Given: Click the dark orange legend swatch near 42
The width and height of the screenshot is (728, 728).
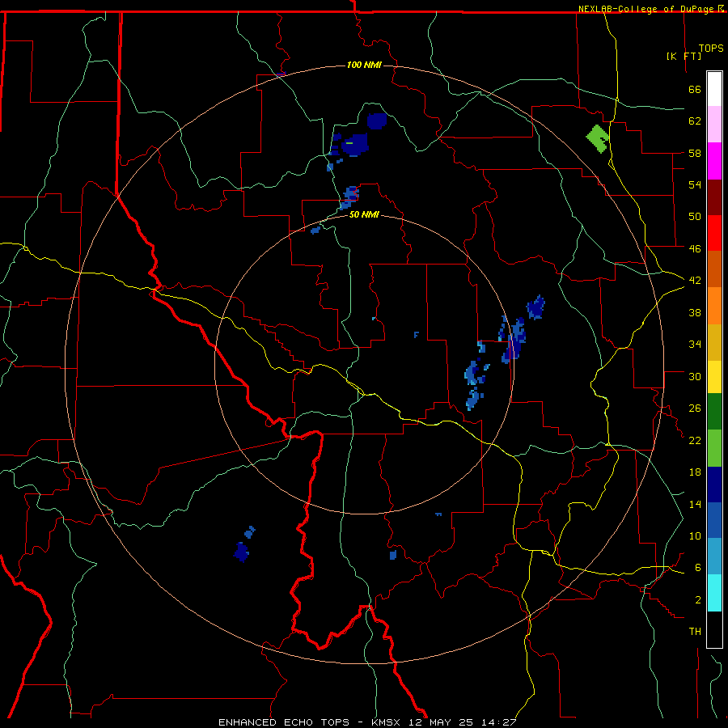Looking at the screenshot, I should pos(714,269).
